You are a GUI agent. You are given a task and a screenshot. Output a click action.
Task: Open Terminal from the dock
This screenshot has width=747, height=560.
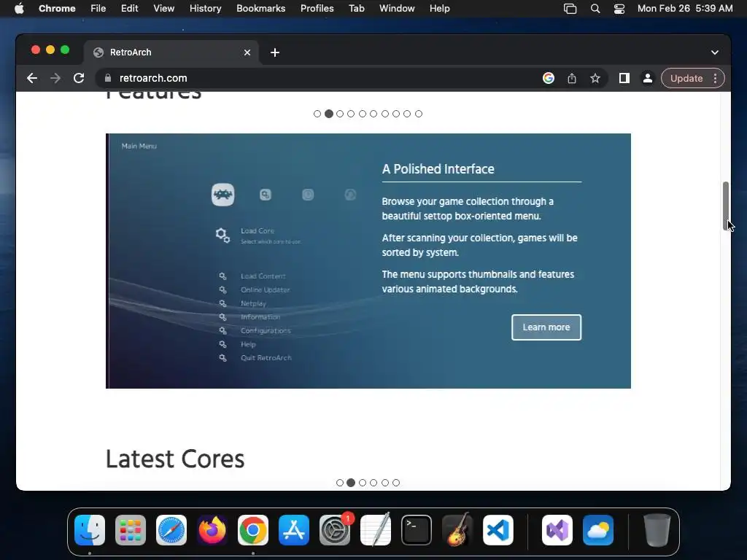(x=417, y=530)
